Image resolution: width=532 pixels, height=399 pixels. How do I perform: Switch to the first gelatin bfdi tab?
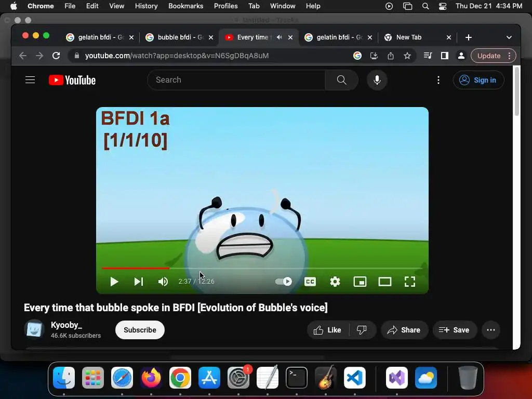99,37
